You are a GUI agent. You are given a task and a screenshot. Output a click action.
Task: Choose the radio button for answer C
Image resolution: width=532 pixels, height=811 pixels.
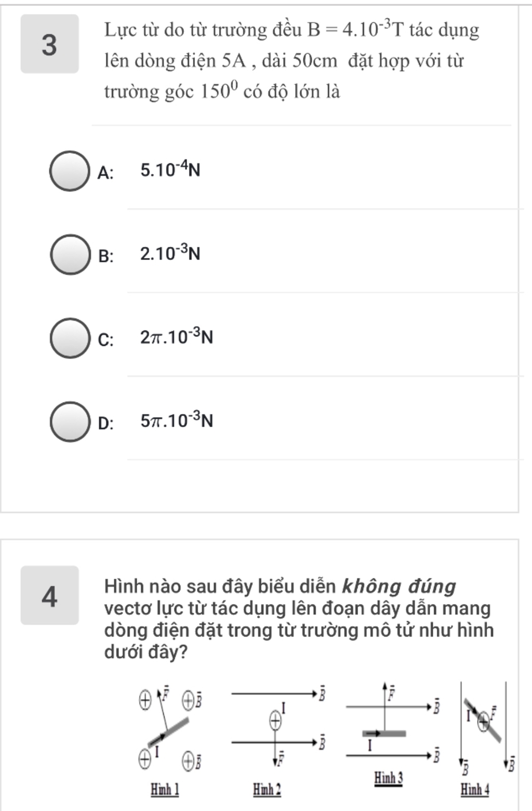tap(70, 338)
